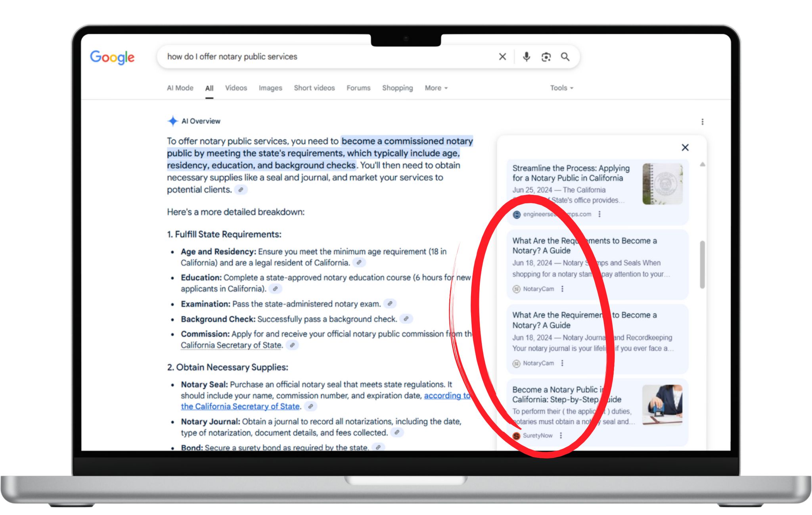Open NotaryCam guide about Notary Stamps and Seals
The height and width of the screenshot is (515, 812).
[597, 264]
